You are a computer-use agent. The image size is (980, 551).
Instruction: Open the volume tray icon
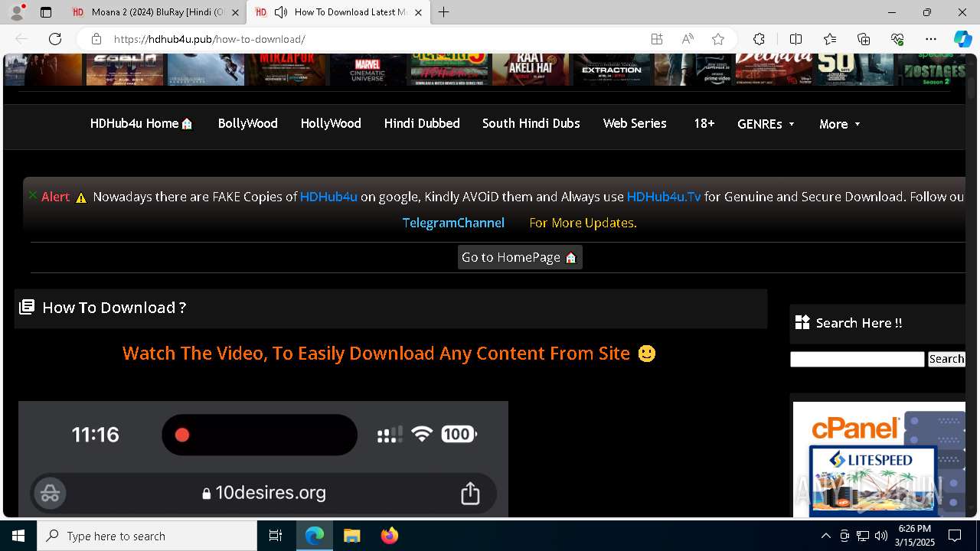coord(881,536)
